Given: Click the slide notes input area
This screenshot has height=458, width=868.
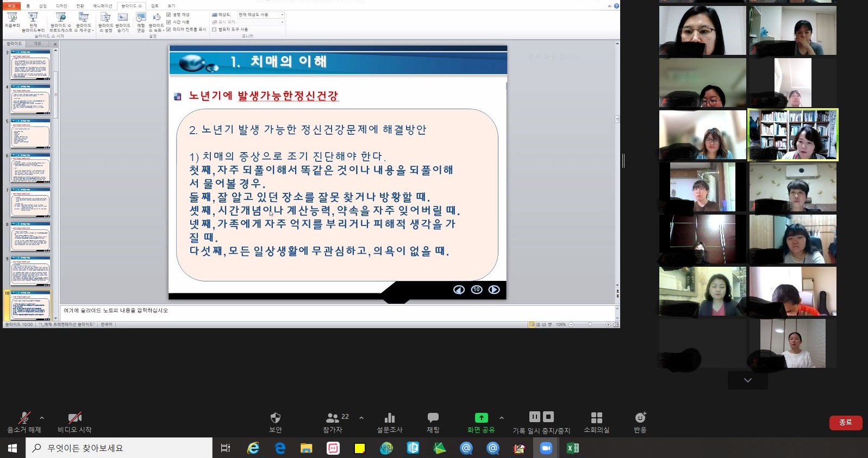Looking at the screenshot, I should [x=337, y=312].
